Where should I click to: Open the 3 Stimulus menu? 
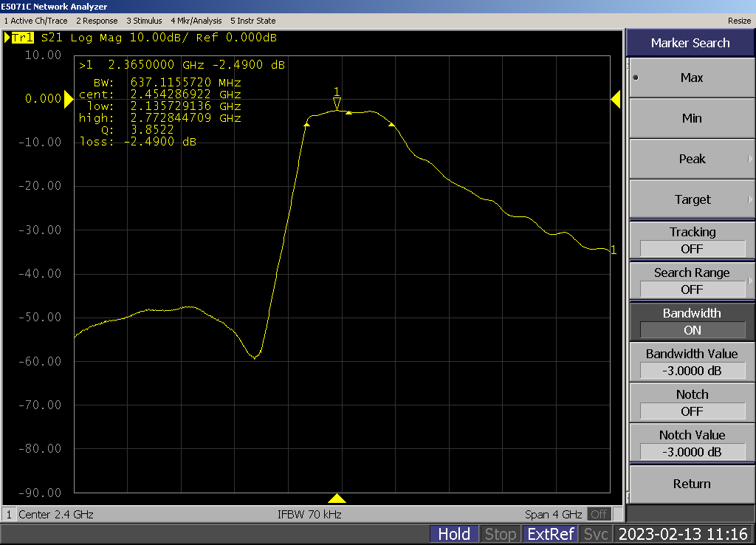coord(144,21)
